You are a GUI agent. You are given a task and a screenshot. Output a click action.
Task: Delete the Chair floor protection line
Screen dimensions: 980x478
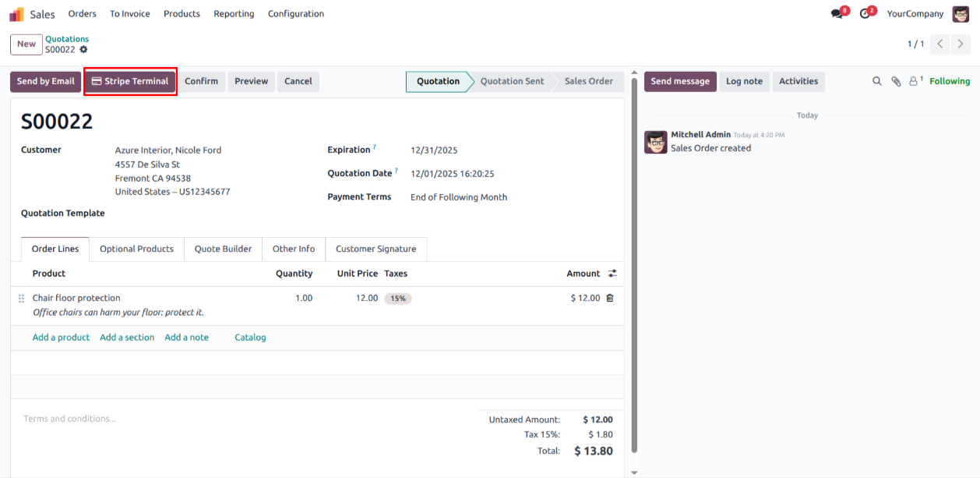[610, 298]
